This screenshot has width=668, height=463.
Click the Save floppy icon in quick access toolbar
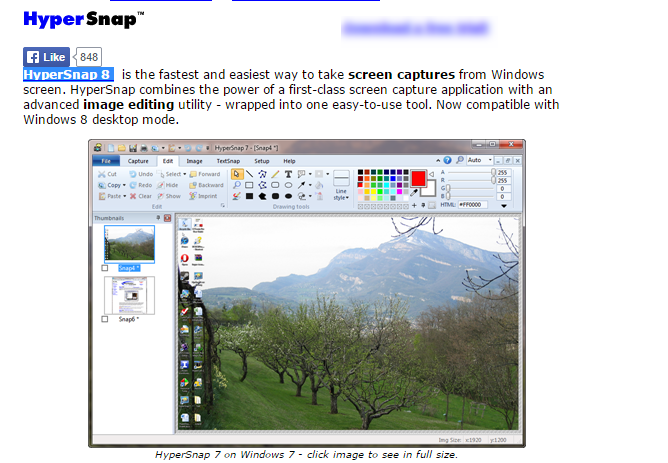[132, 148]
